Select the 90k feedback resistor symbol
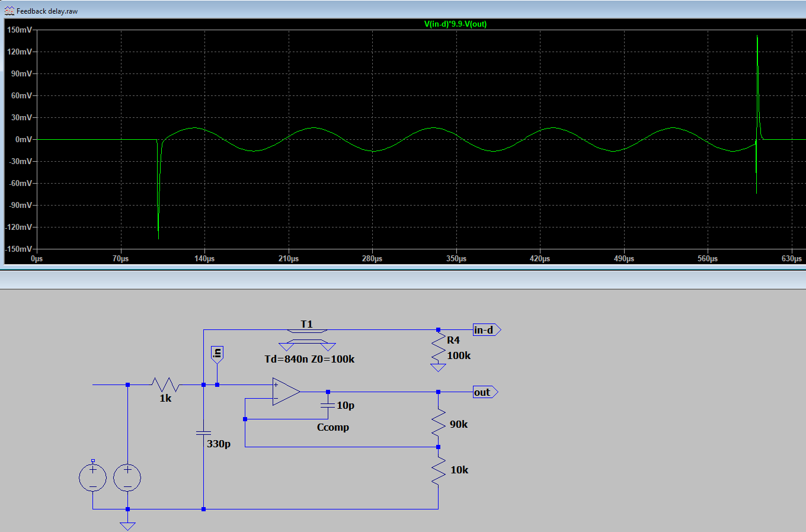 (438, 424)
